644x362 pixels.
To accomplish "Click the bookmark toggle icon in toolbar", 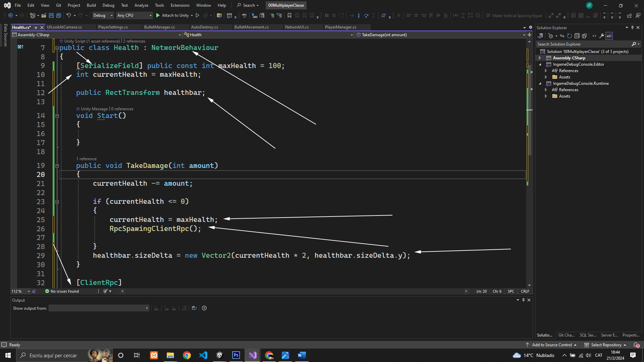I will [289, 15].
